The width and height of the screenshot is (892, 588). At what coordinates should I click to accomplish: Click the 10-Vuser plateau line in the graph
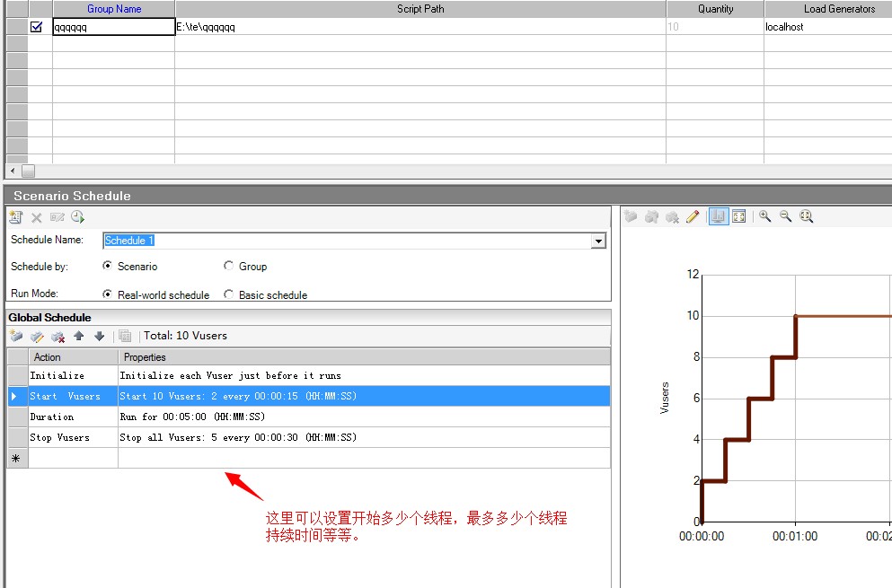pos(843,316)
